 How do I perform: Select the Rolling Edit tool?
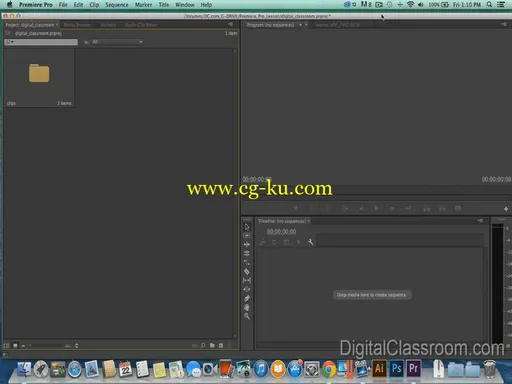tap(247, 253)
